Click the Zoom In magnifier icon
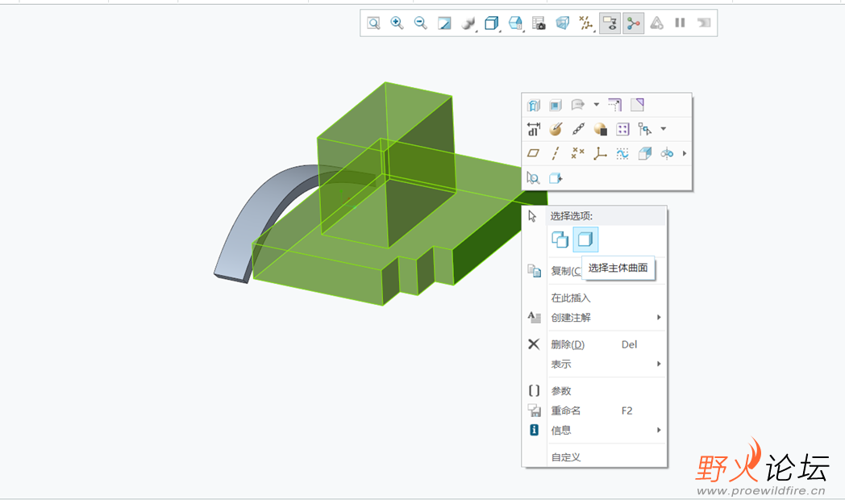 398,23
